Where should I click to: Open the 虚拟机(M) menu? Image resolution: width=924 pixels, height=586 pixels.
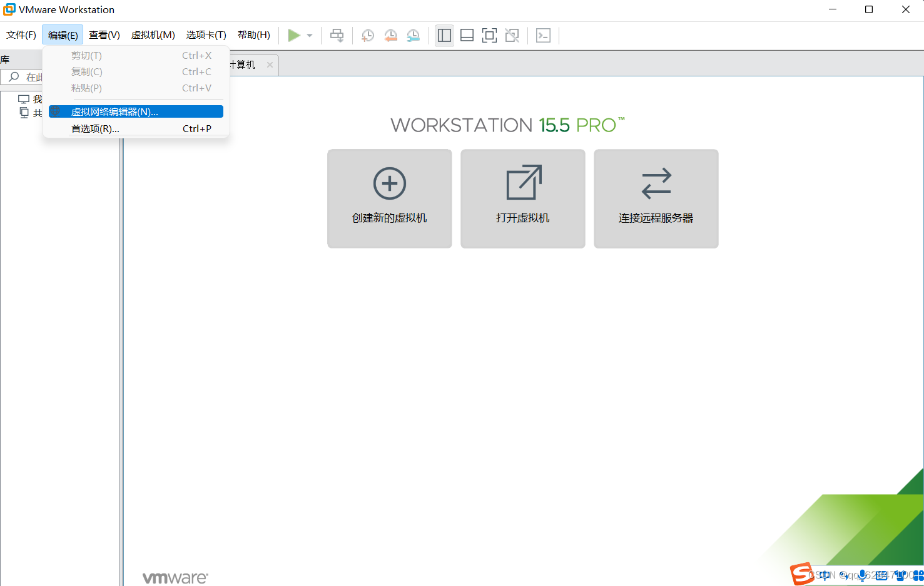153,35
